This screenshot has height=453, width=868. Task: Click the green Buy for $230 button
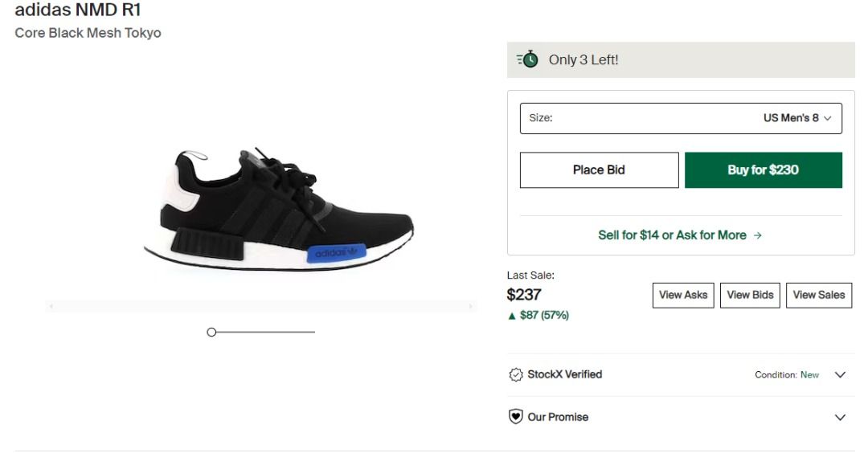coord(763,170)
